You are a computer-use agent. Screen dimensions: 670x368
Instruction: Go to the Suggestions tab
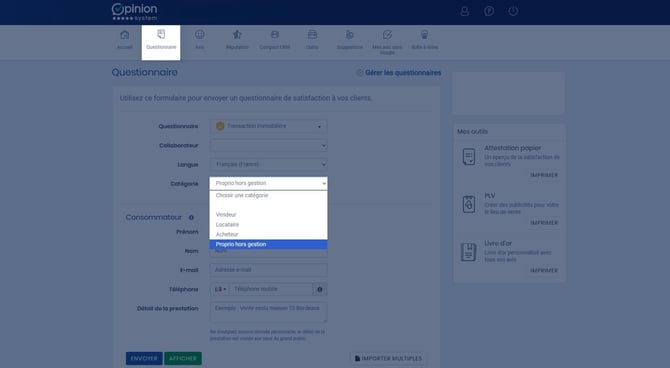coord(350,40)
